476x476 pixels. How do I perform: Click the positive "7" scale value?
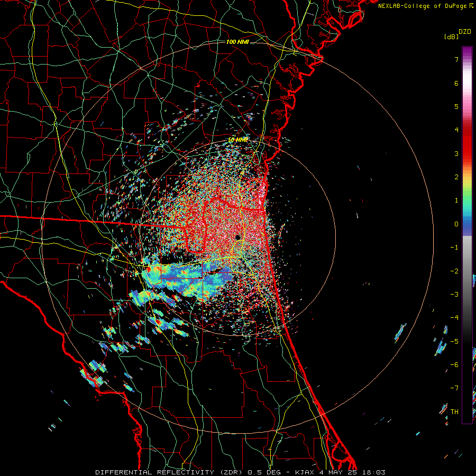pyautogui.click(x=456, y=59)
